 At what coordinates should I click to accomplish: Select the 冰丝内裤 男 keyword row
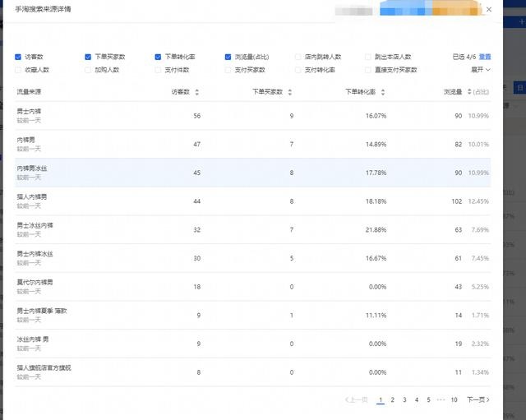tap(252, 344)
